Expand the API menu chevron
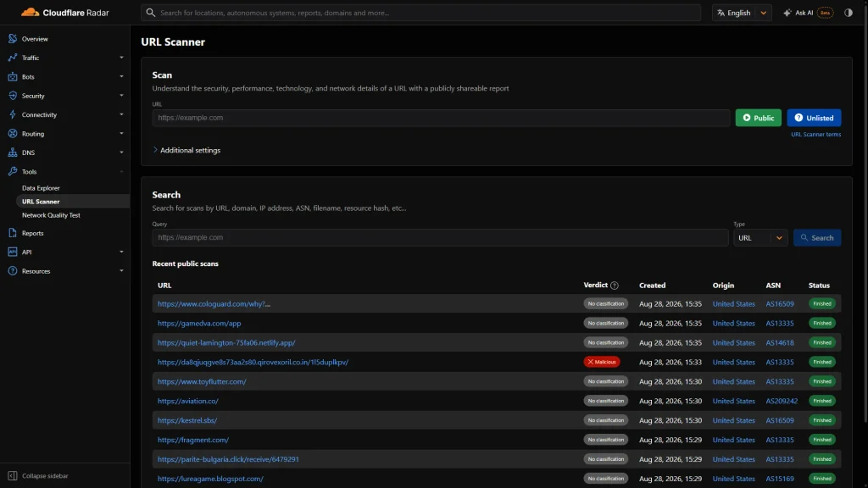The height and width of the screenshot is (488, 868). pyautogui.click(x=121, y=252)
